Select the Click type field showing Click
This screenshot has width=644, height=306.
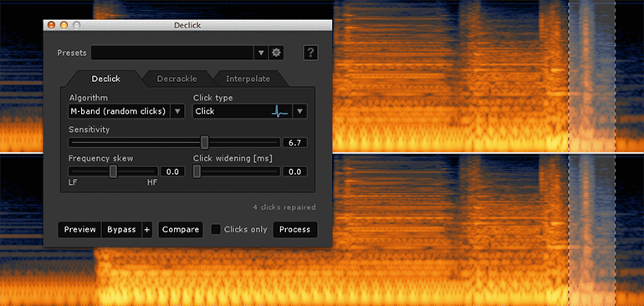[243, 111]
